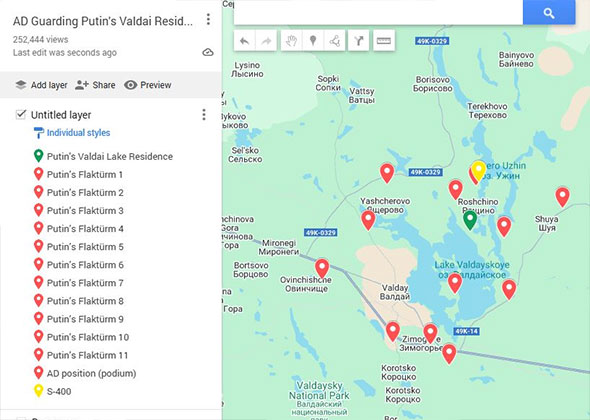Click the 49K-14 road badge
Image resolution: width=590 pixels, height=420 pixels.
tap(466, 331)
